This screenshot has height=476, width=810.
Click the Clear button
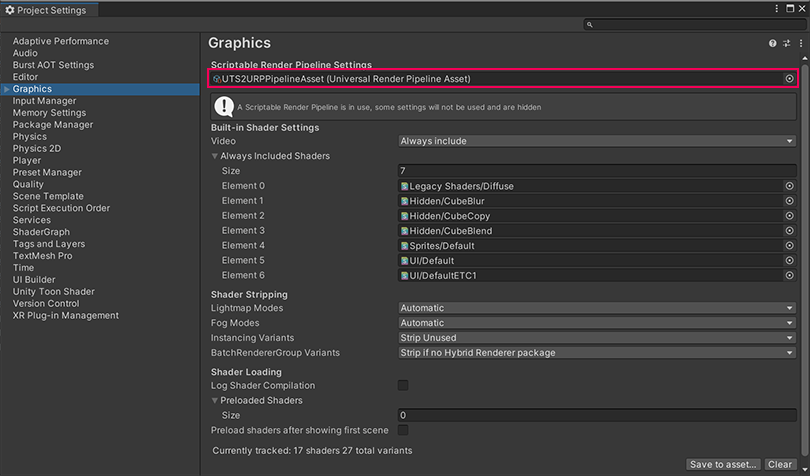tap(780, 464)
